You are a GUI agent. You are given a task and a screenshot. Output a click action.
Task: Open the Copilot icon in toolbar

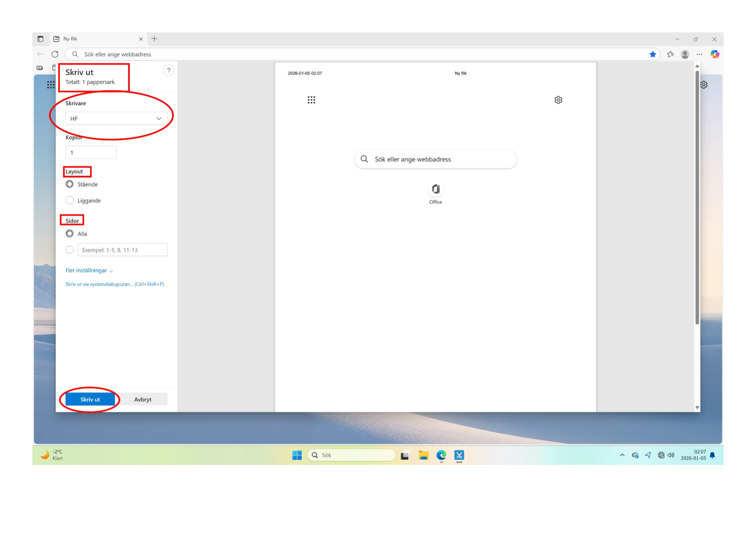point(715,54)
